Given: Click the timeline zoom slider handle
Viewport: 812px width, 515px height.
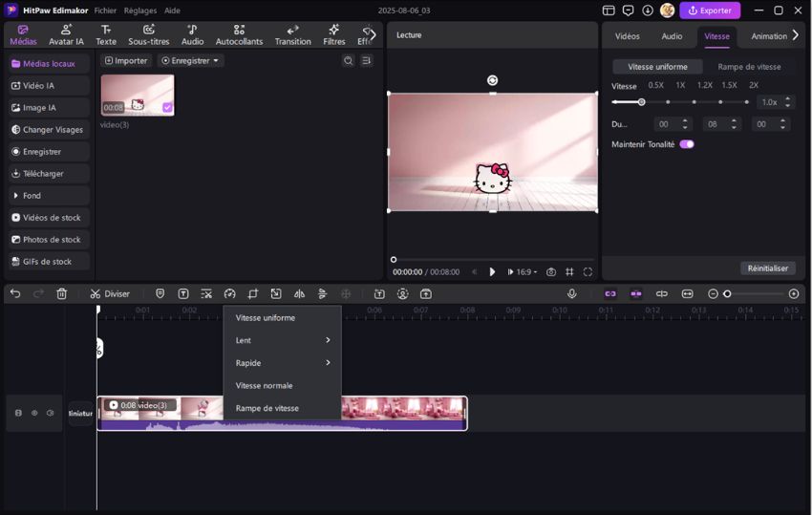Looking at the screenshot, I should pos(727,293).
